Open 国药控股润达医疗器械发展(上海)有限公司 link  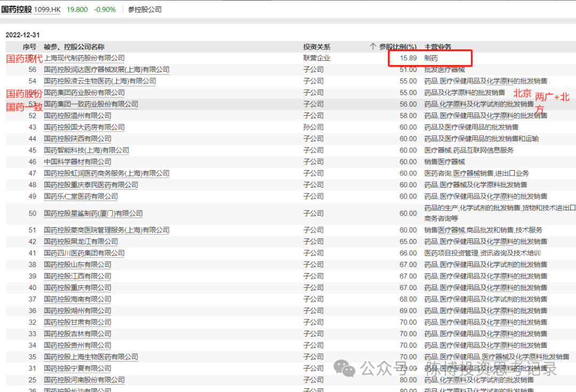point(107,69)
